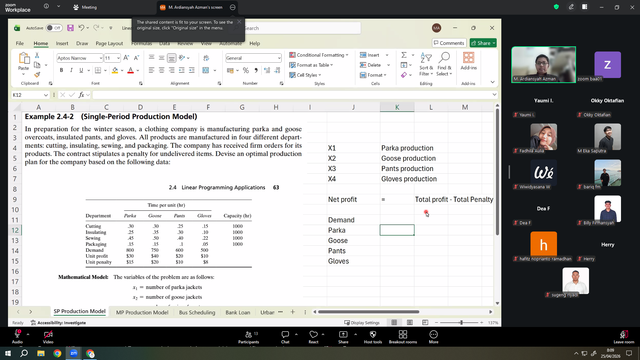Open Windows Start menu
Image resolution: width=640 pixels, height=360 pixels.
(8, 353)
